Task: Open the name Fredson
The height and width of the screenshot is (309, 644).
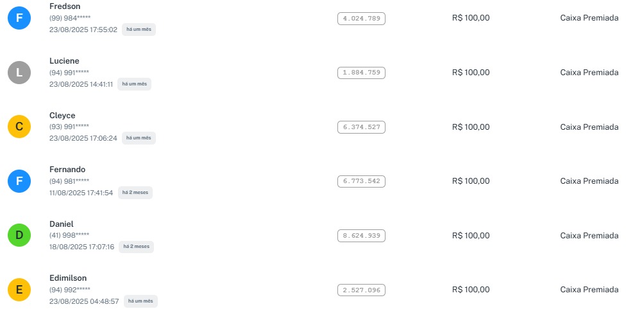Action: (x=65, y=6)
